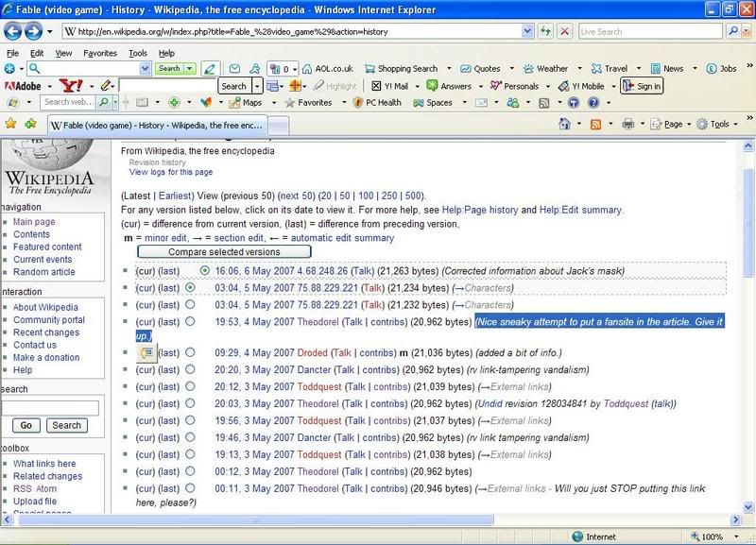Viewport: 756px width, 545px height.
Task: Open the Help menu
Action: point(166,54)
